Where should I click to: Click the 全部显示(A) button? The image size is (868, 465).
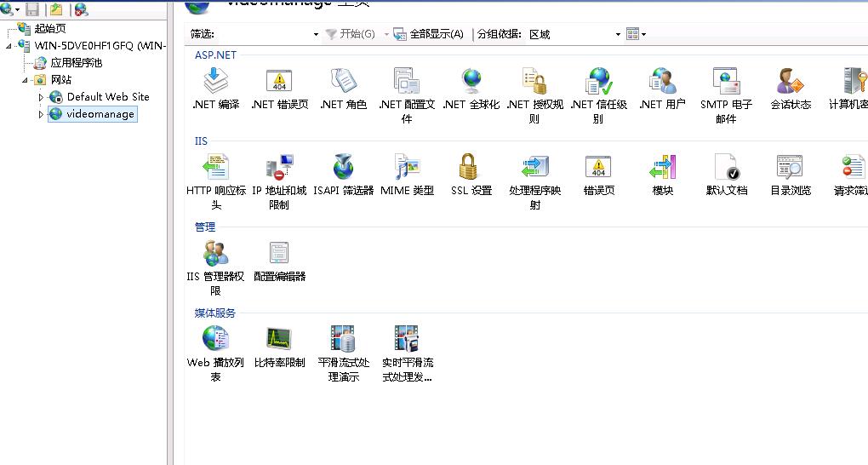[428, 34]
